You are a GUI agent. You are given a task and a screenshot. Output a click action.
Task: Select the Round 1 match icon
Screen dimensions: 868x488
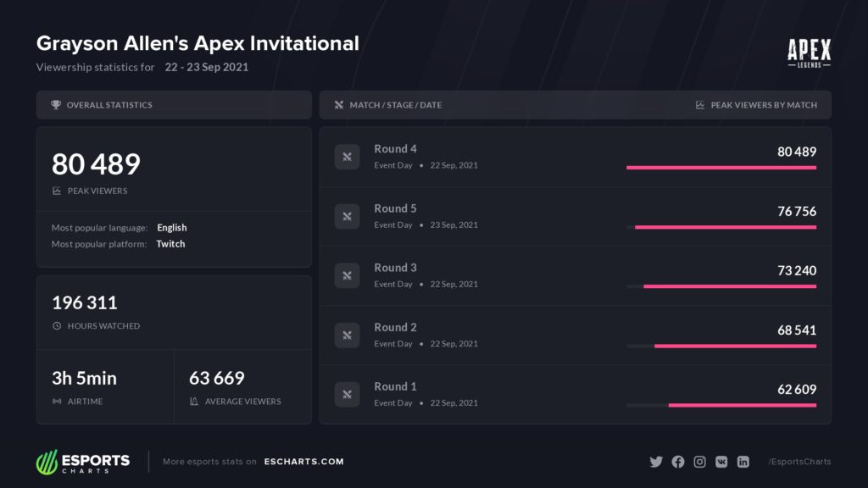(347, 394)
